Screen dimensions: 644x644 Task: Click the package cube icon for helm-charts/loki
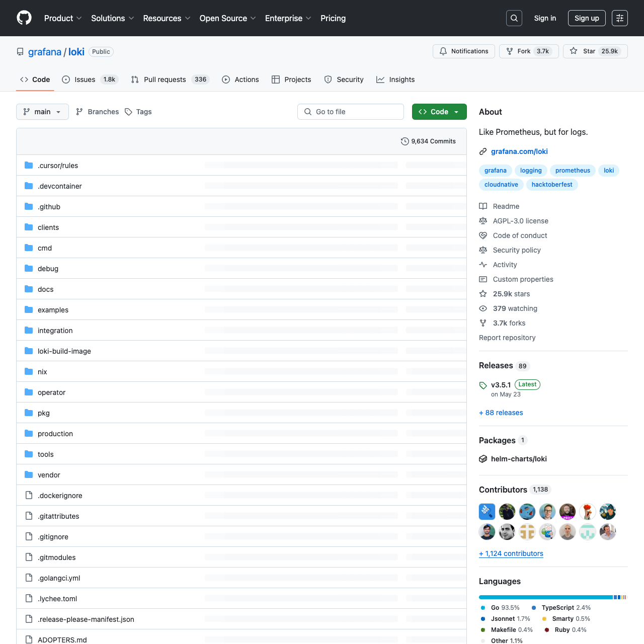(483, 459)
